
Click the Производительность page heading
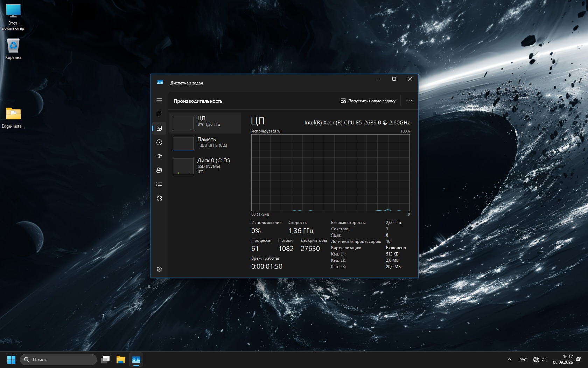[198, 101]
